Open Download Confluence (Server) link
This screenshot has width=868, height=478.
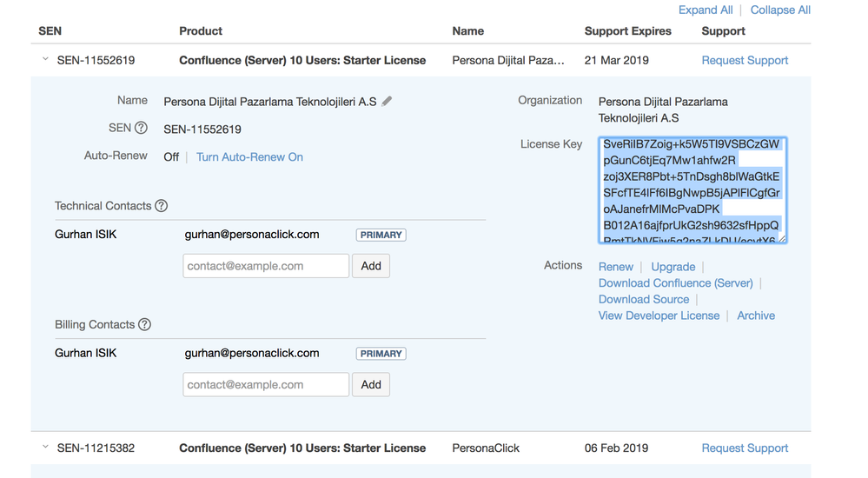pyautogui.click(x=675, y=283)
